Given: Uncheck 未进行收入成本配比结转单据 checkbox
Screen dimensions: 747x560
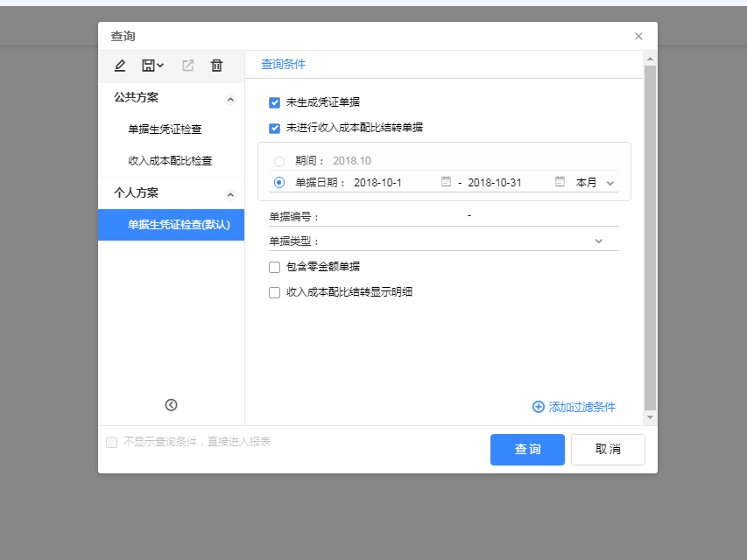Looking at the screenshot, I should [274, 128].
